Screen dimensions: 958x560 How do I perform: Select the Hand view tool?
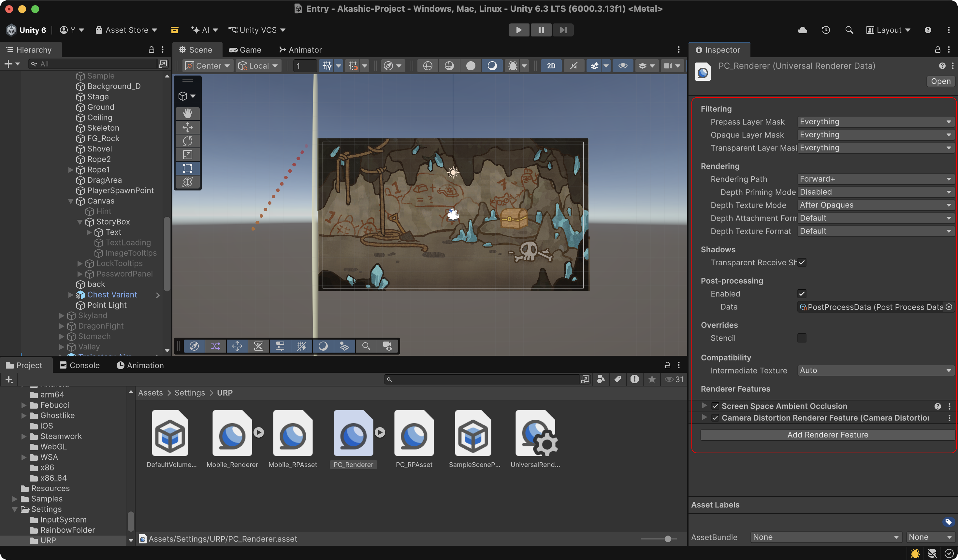coord(187,113)
